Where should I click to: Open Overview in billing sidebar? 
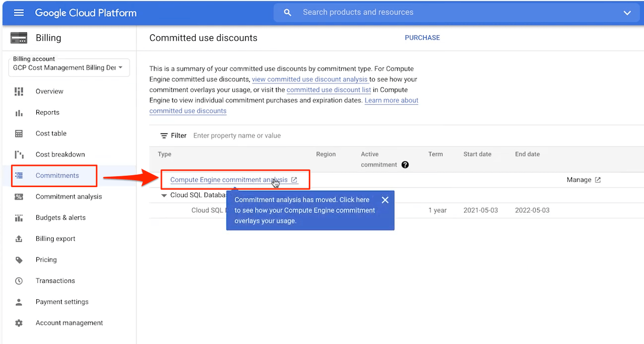click(x=49, y=92)
